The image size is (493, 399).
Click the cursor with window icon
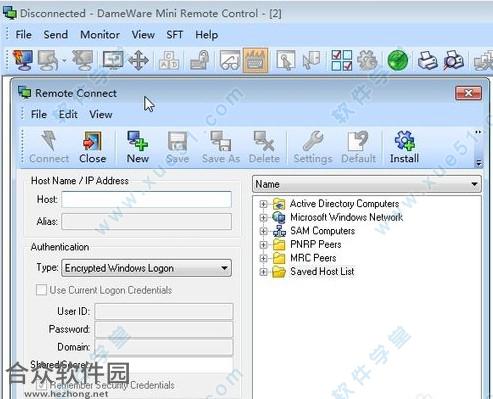pos(311,60)
